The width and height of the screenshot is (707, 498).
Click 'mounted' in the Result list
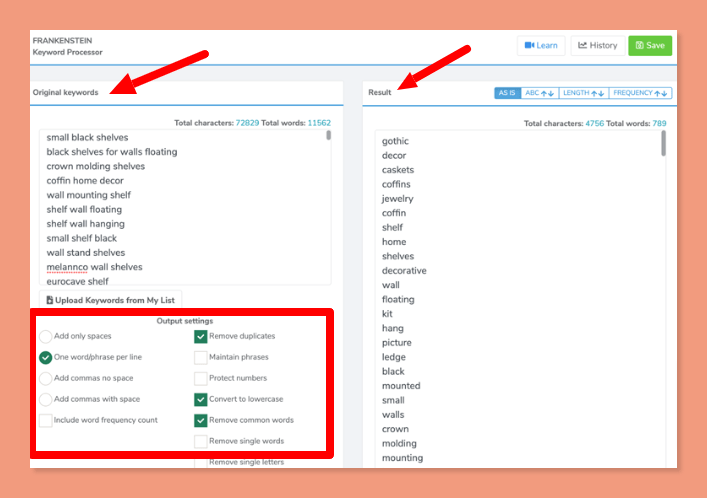(401, 386)
